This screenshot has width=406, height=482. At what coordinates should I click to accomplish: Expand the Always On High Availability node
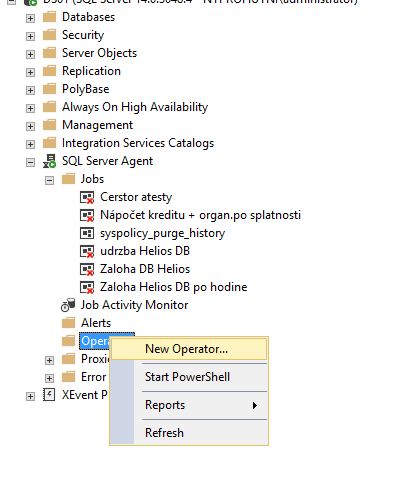click(30, 108)
